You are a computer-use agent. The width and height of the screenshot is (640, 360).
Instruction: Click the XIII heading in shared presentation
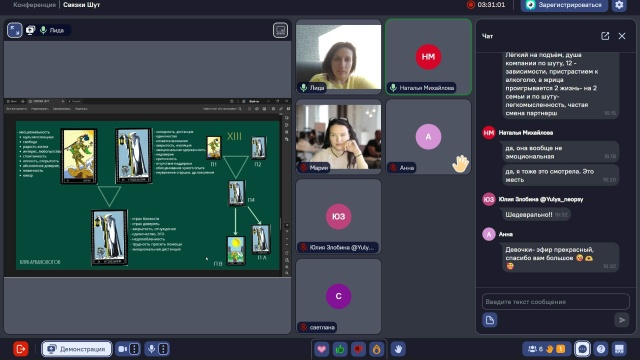pos(234,136)
